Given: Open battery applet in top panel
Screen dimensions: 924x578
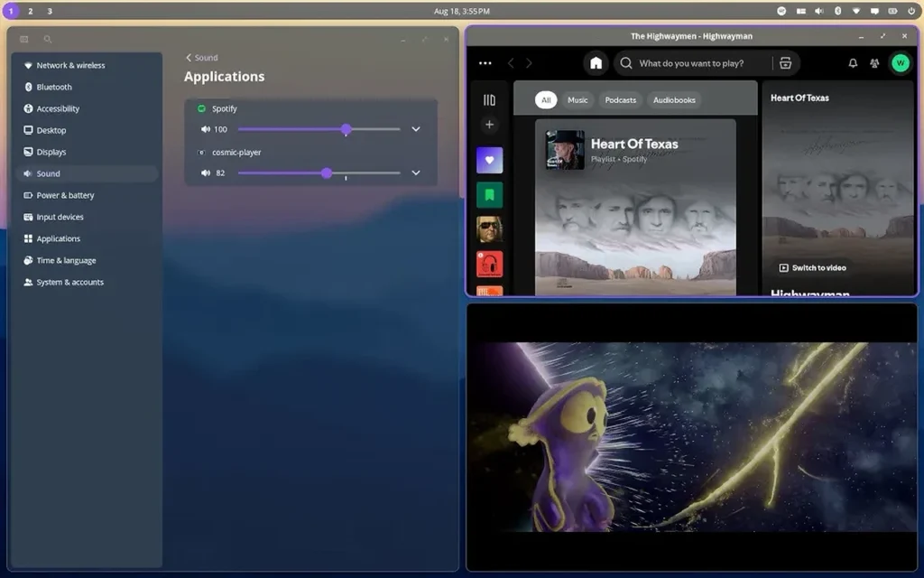Looking at the screenshot, I should click(x=892, y=11).
